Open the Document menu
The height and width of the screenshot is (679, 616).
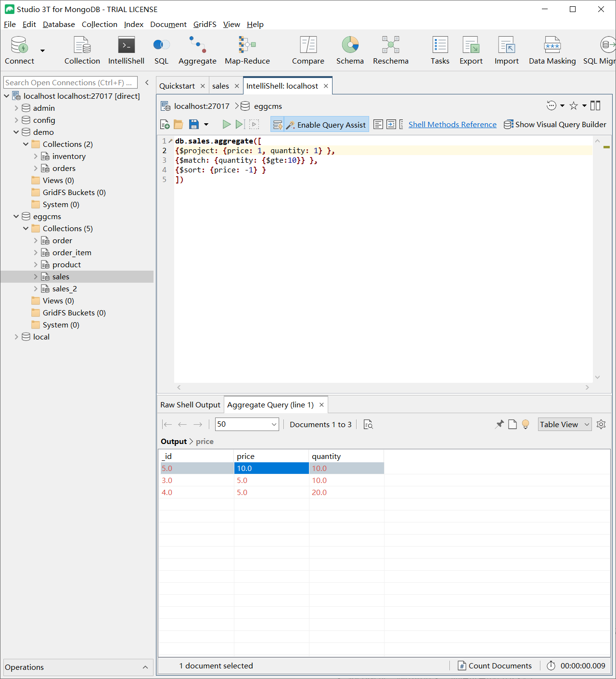point(168,25)
